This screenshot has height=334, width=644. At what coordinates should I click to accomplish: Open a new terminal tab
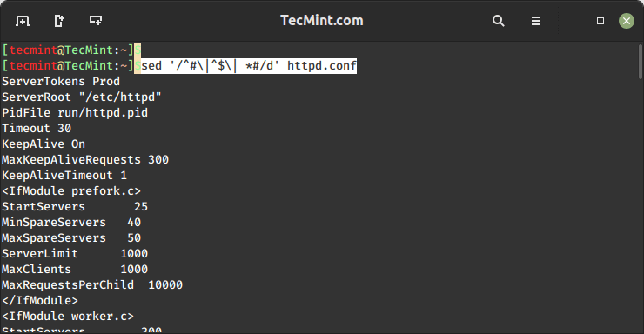coord(23,21)
